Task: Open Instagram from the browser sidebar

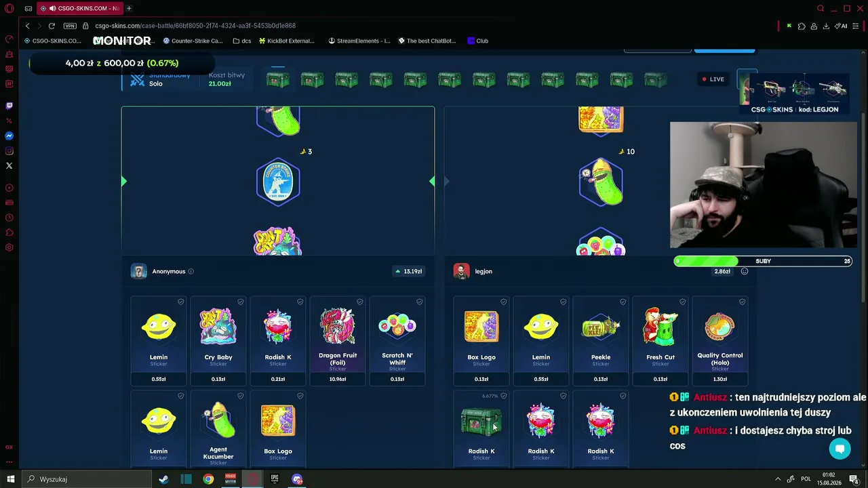Action: (x=9, y=150)
